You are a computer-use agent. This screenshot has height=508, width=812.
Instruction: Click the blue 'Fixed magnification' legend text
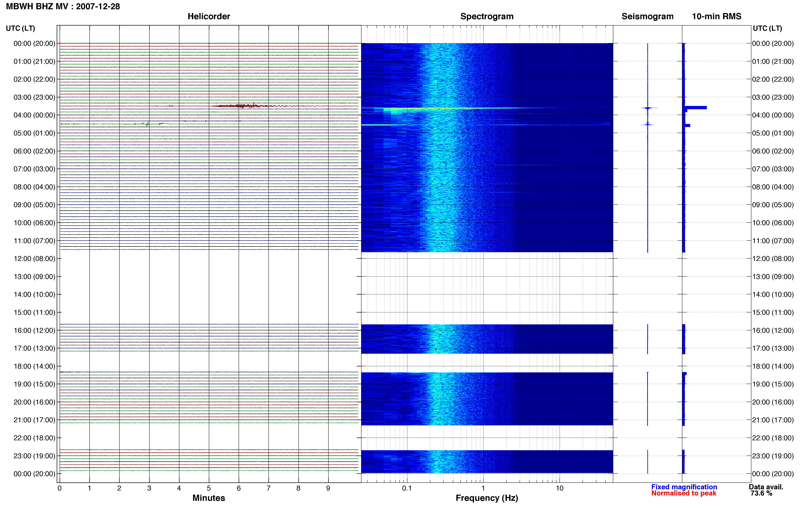[684, 487]
